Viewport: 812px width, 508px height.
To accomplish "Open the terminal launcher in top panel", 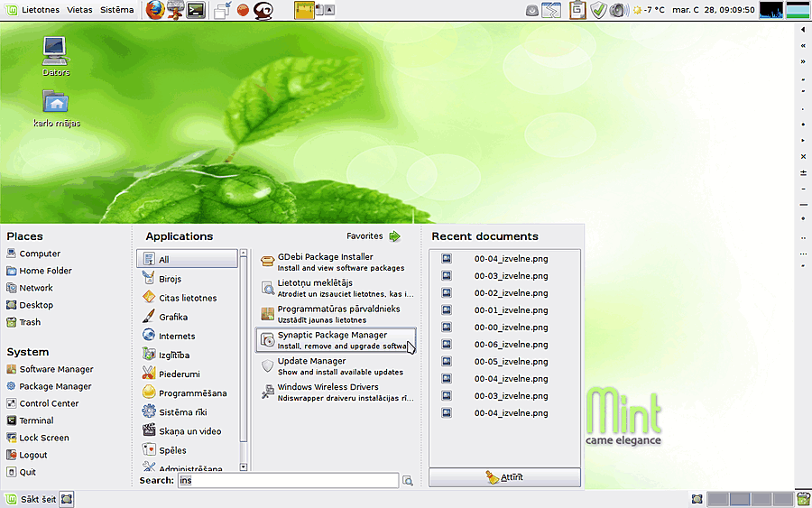I will pyautogui.click(x=196, y=10).
